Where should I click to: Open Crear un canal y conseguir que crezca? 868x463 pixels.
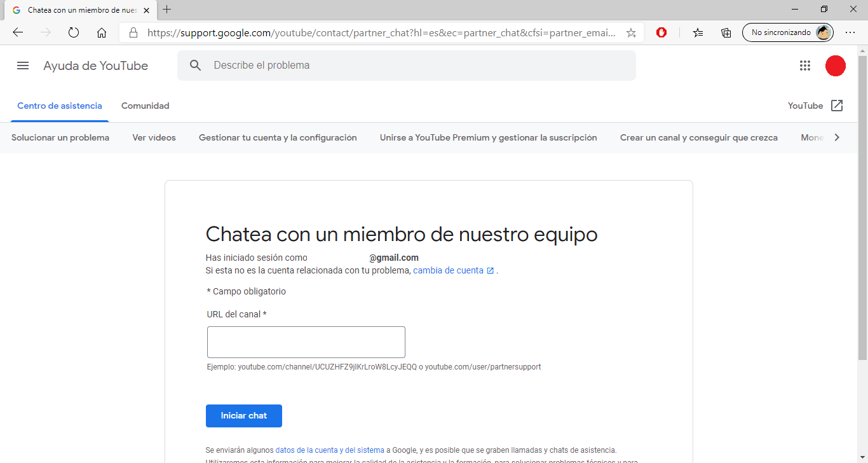(699, 137)
